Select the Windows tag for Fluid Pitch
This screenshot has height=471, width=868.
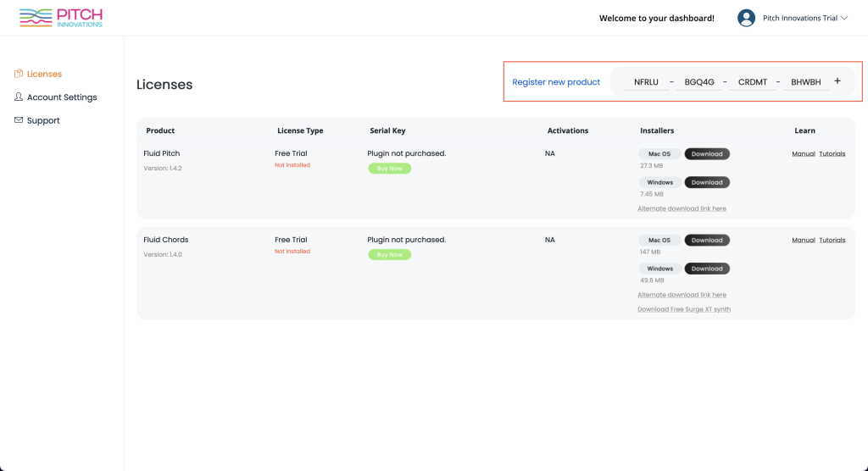[x=659, y=182]
